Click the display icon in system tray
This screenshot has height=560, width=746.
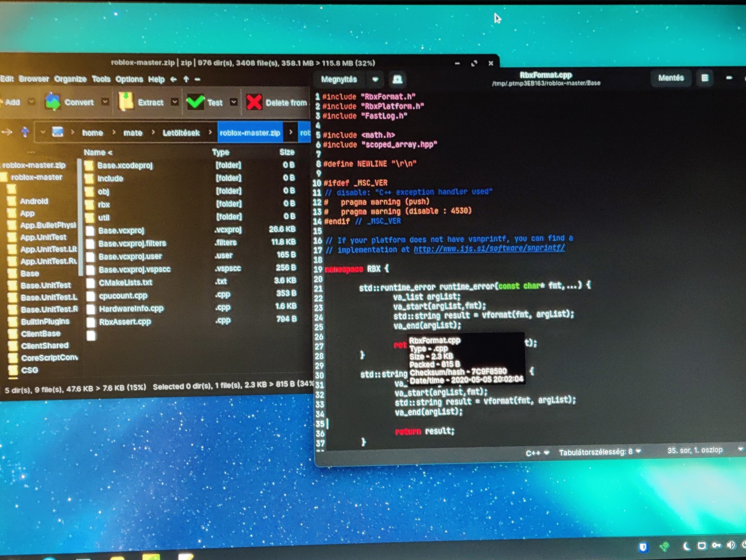(x=702, y=546)
